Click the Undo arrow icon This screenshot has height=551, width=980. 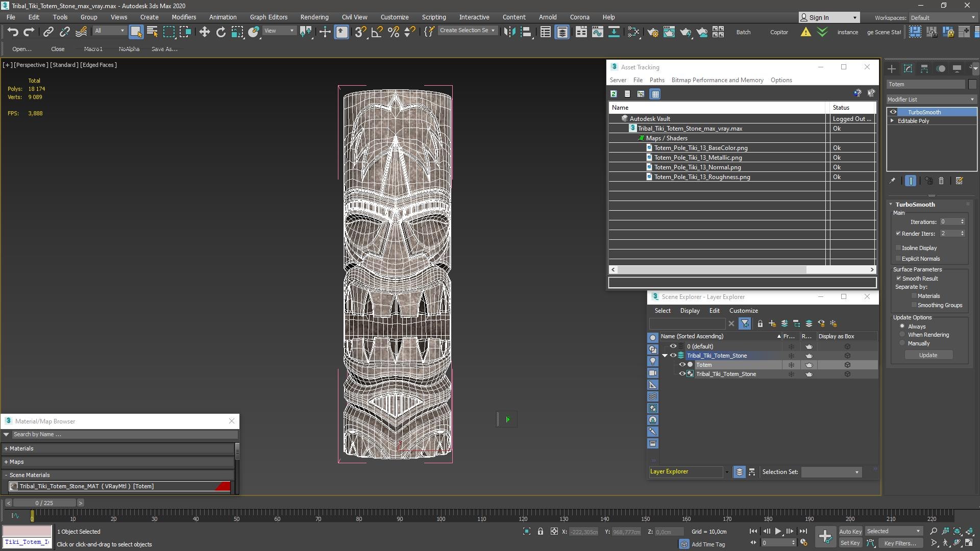tap(13, 32)
